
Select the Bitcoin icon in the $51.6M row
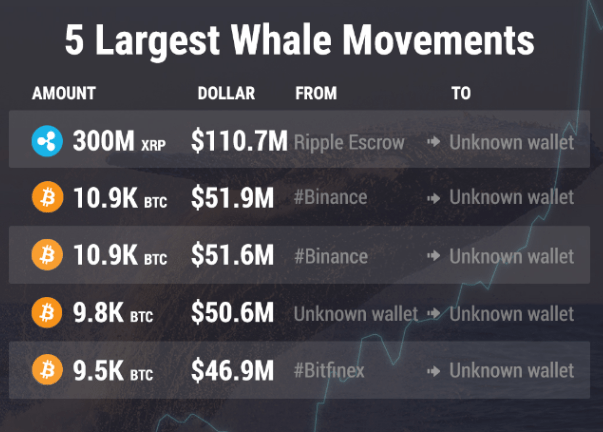tap(47, 256)
